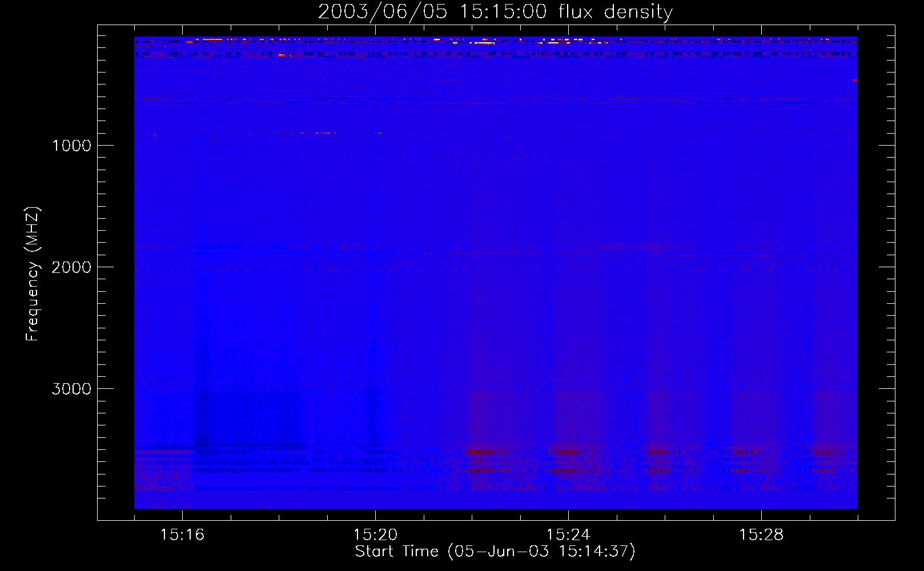The image size is (924, 571).
Task: Click the "15:24" time tick label
Action: 568,534
